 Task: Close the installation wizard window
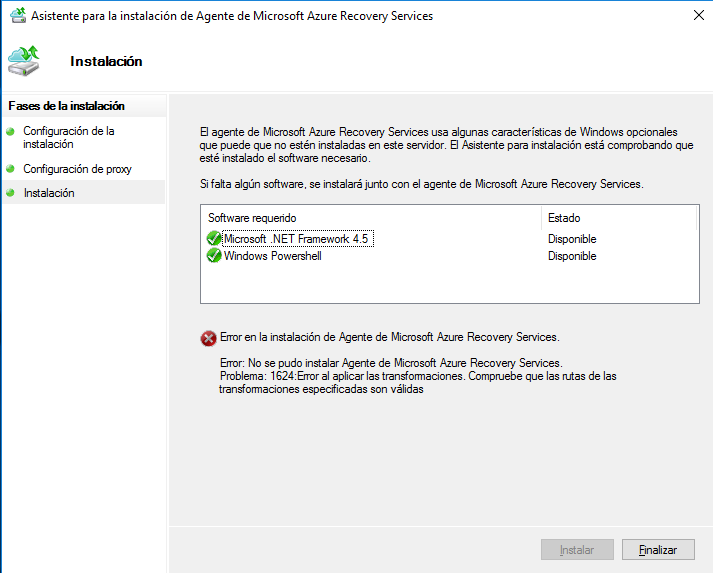coord(699,15)
